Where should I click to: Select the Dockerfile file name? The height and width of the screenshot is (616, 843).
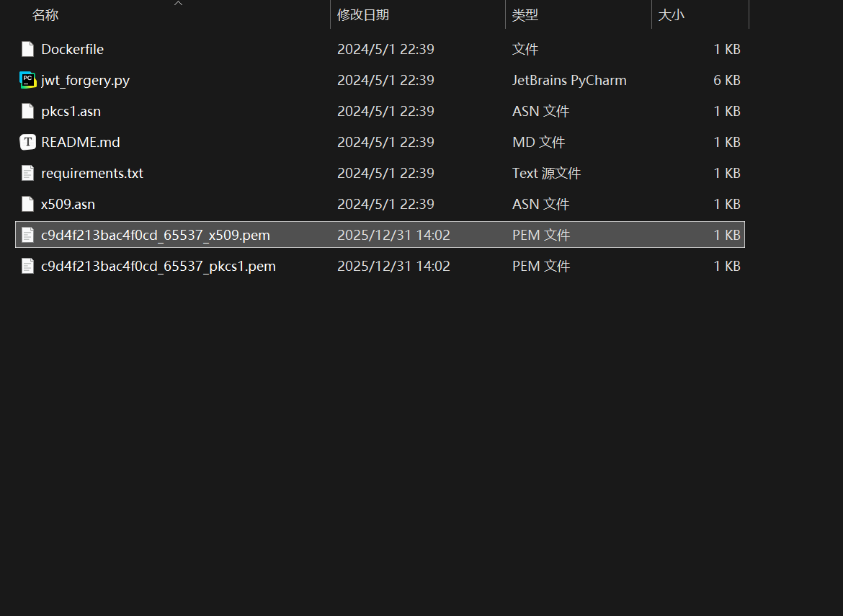(73, 49)
